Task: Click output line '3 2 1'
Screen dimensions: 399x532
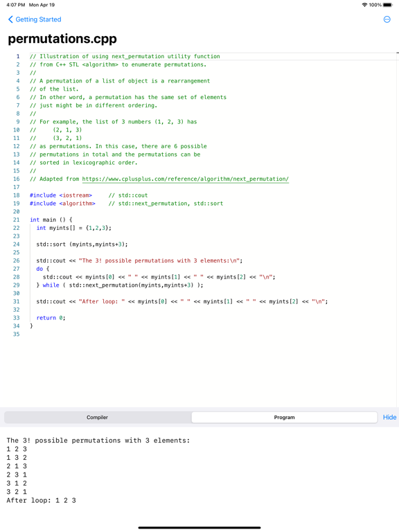Action: pyautogui.click(x=17, y=492)
